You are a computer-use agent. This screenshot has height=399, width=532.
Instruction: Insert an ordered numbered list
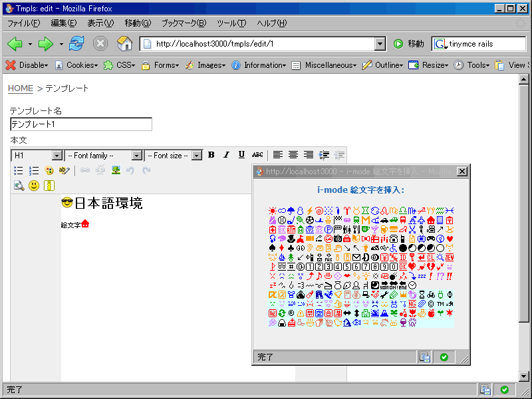click(34, 170)
